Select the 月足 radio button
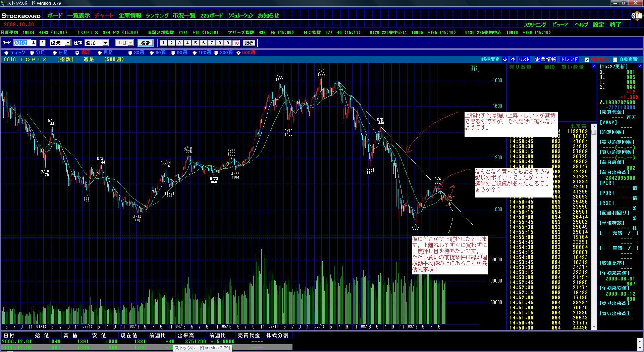Viewport: 644px width, 352px height. click(100, 53)
